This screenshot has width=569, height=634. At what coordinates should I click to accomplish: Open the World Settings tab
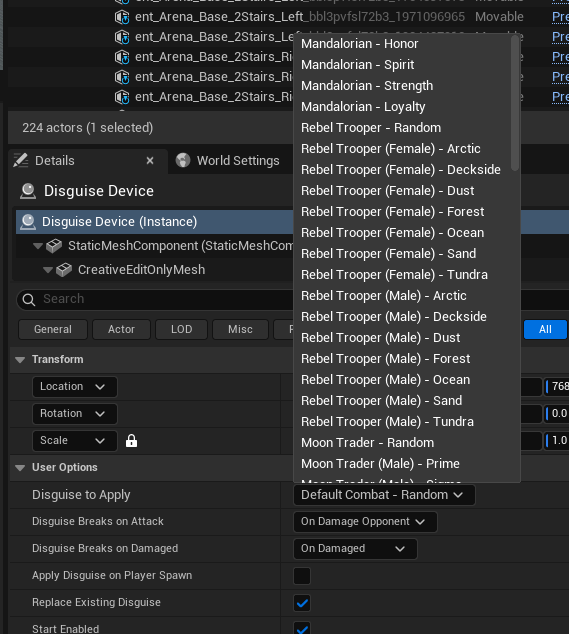238,161
